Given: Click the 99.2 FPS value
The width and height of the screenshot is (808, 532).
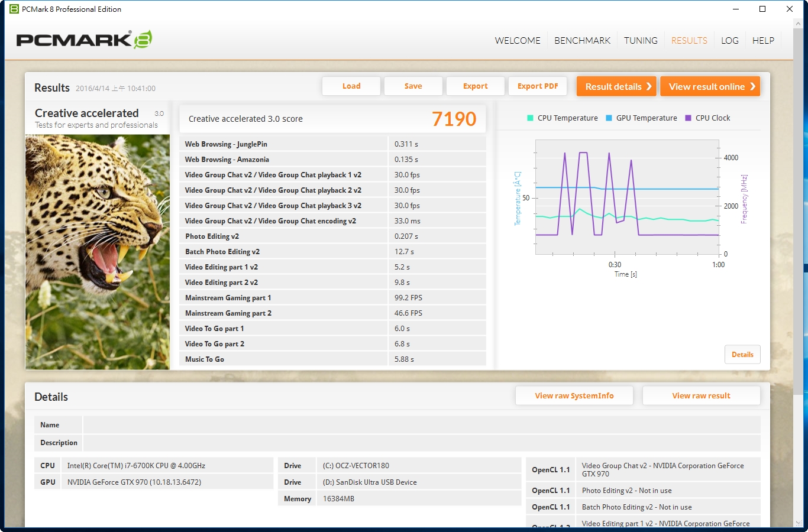Looking at the screenshot, I should 408,298.
